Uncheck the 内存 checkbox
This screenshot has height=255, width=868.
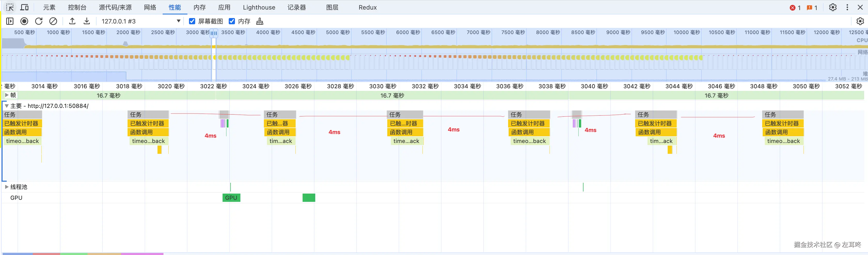pos(232,21)
